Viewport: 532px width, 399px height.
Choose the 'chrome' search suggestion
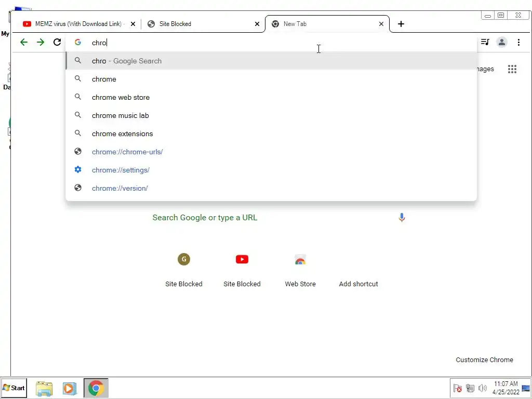click(x=271, y=79)
